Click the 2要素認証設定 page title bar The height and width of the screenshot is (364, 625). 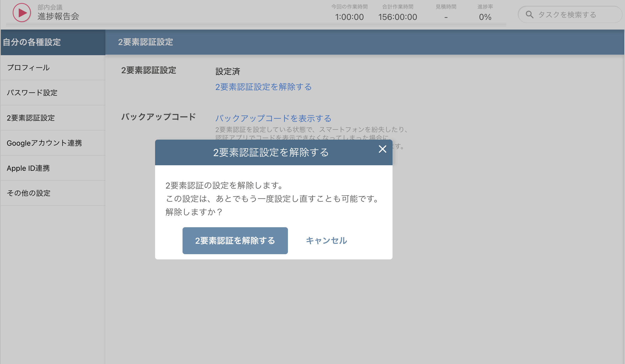pos(145,42)
